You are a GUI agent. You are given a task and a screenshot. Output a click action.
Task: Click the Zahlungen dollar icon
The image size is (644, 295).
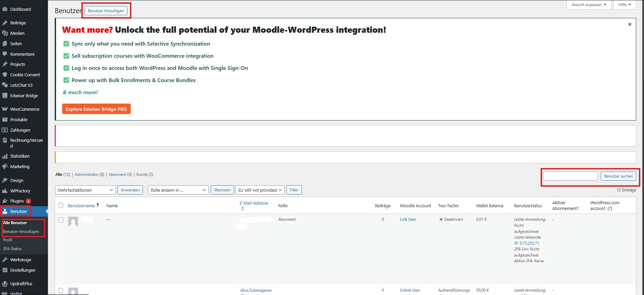click(5, 130)
